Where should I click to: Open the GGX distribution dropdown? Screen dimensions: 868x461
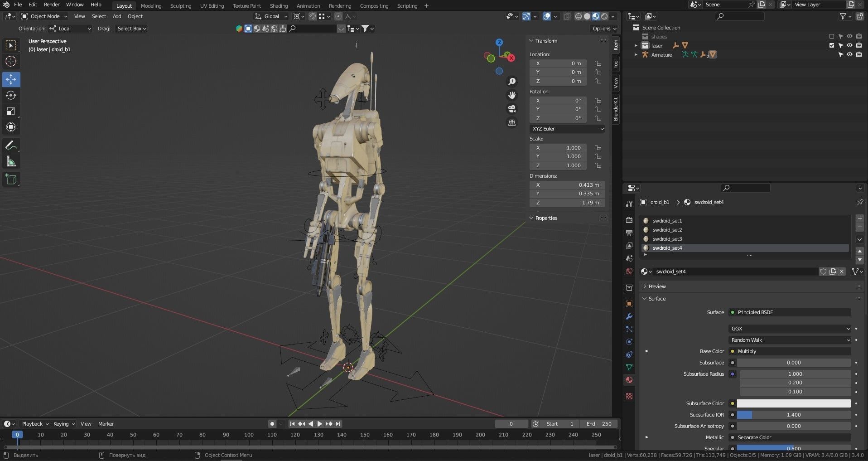(791, 329)
